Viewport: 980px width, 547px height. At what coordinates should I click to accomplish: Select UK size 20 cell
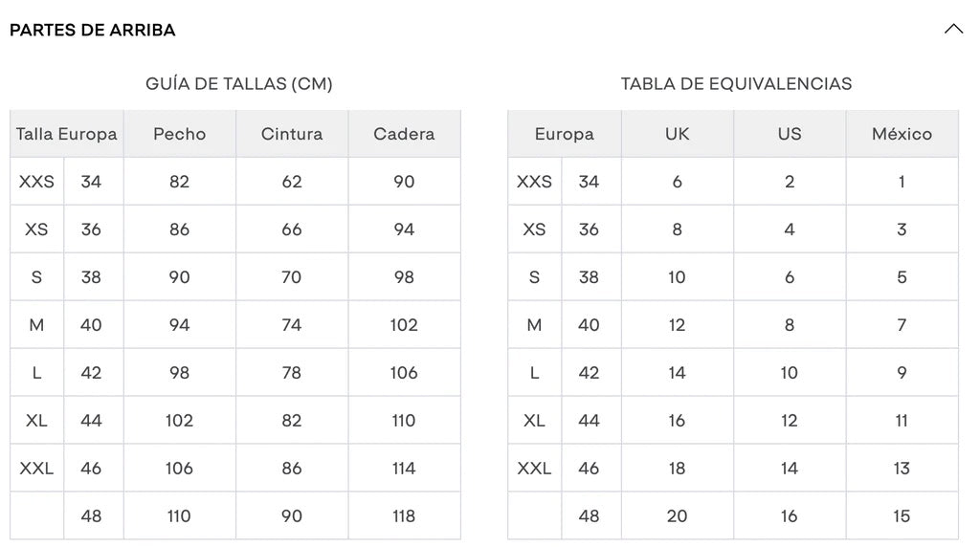click(x=678, y=516)
